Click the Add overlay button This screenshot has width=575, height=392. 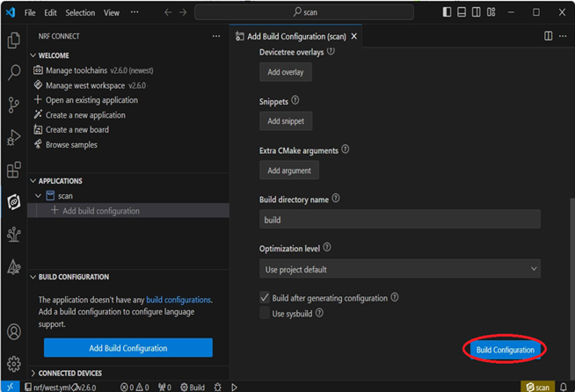tap(285, 72)
